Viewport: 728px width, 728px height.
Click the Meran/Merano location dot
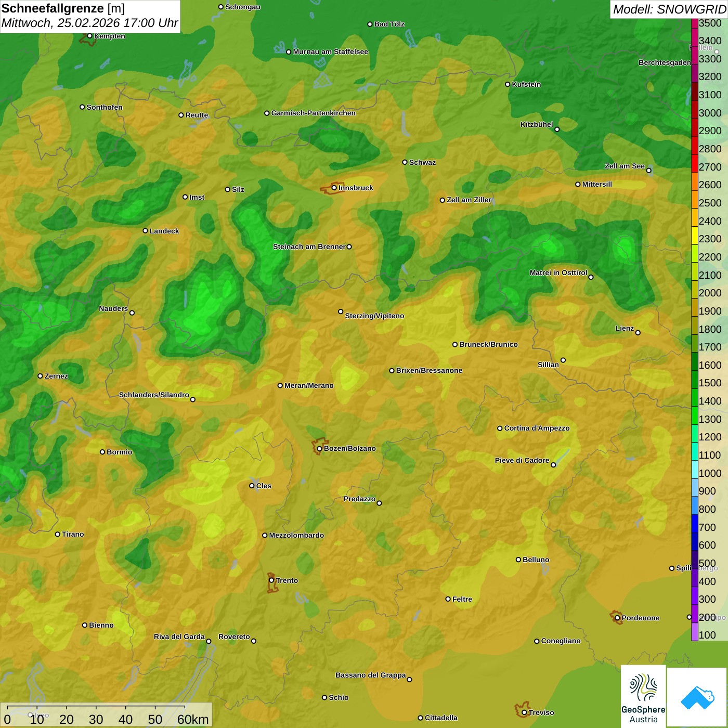[280, 385]
